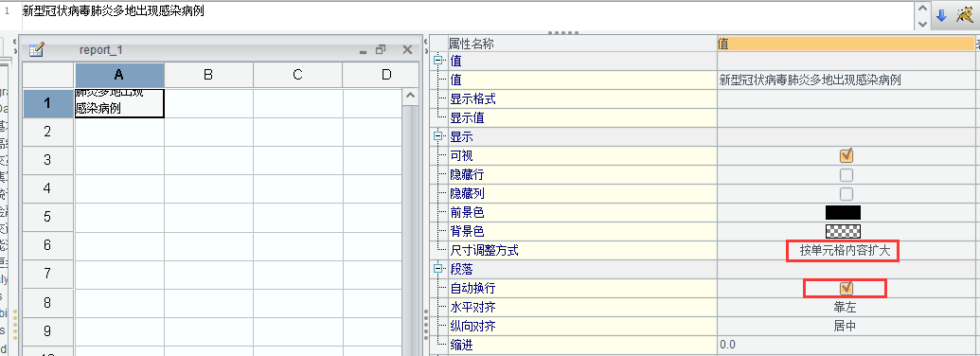Enable the 隐藏列 checkbox
This screenshot has width=980, height=356.
[x=846, y=193]
